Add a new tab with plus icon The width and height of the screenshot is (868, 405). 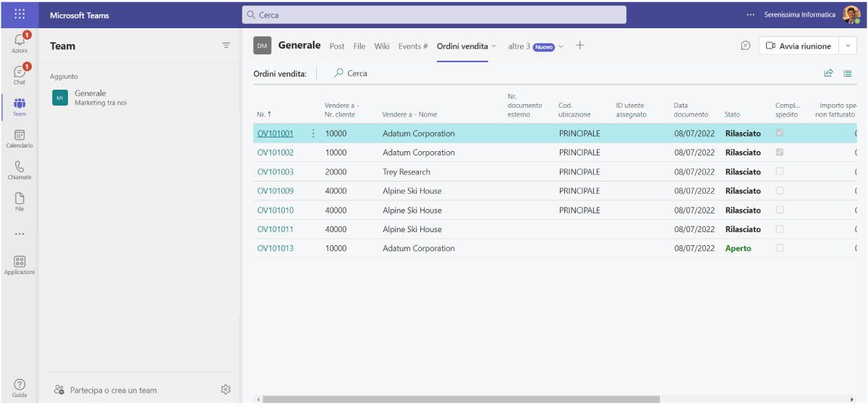point(579,46)
